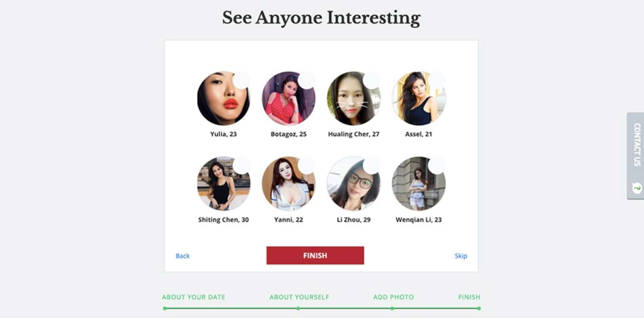
Task: Click the Add Photo progress bar dot
Action: click(x=392, y=308)
